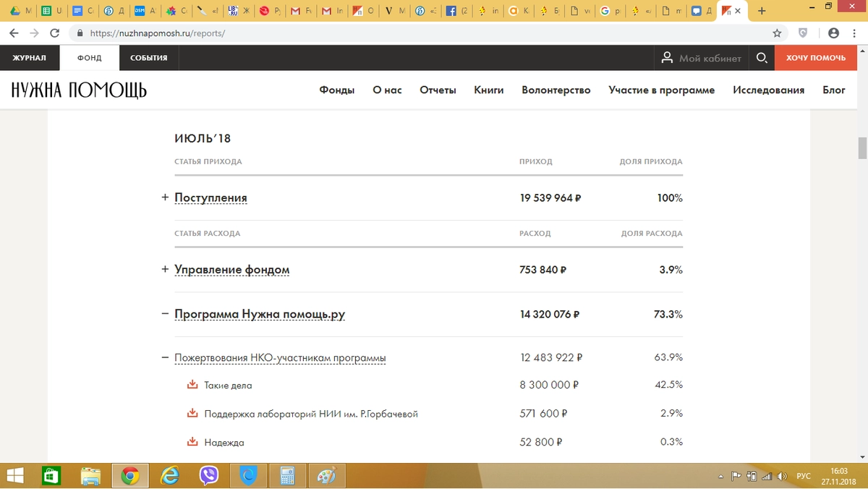The width and height of the screenshot is (868, 489).
Task: Go to the Волонтерство page link
Action: pyautogui.click(x=556, y=90)
